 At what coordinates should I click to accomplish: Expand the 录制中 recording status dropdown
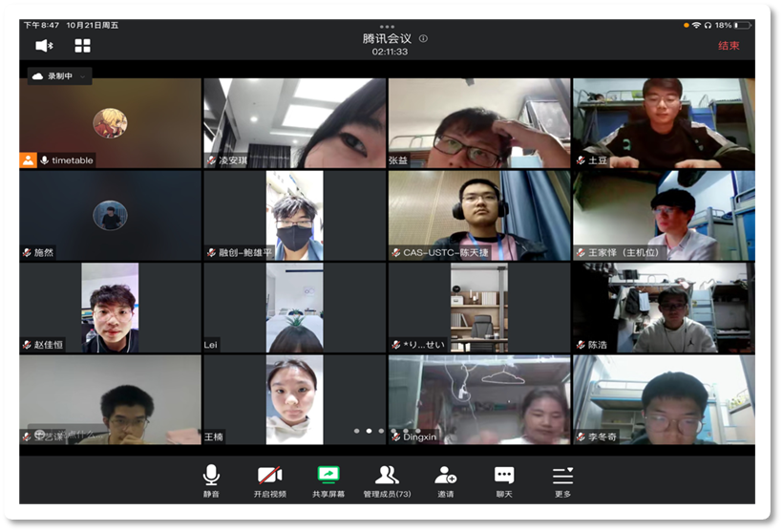pyautogui.click(x=82, y=75)
